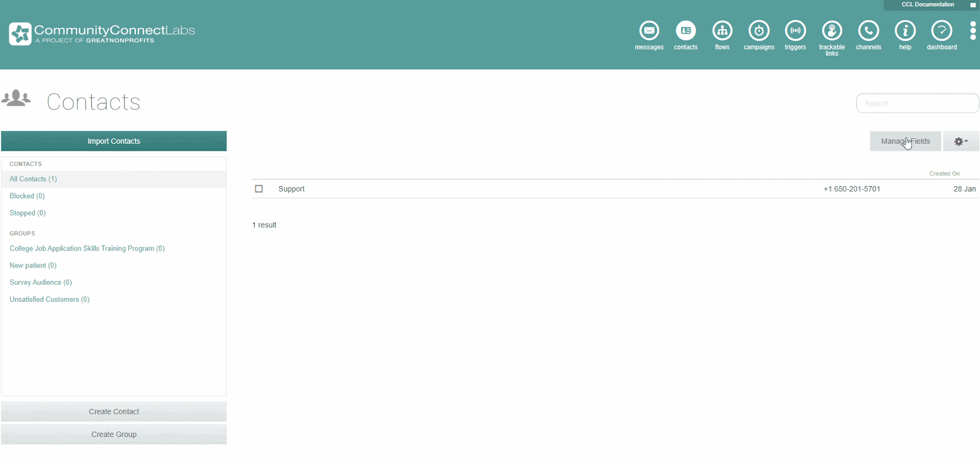Open help section
980x464 pixels.
[x=905, y=36]
